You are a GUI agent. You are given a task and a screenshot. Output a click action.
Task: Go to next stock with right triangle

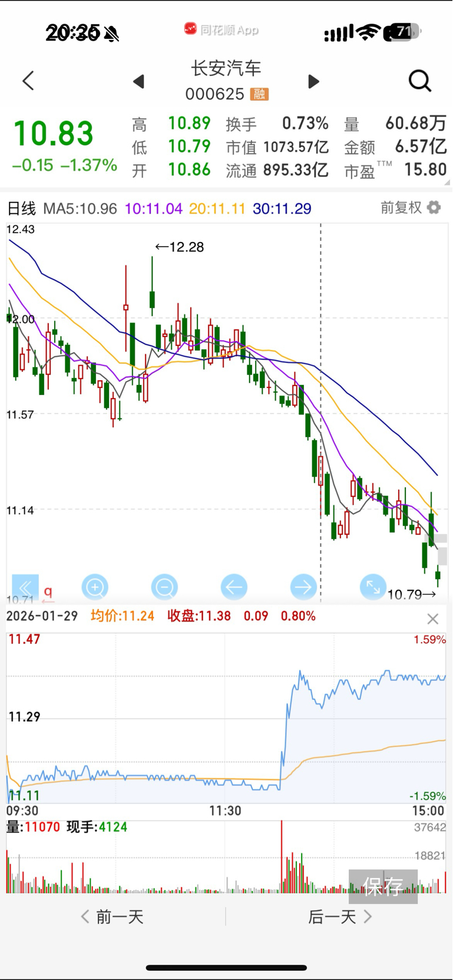click(x=313, y=81)
